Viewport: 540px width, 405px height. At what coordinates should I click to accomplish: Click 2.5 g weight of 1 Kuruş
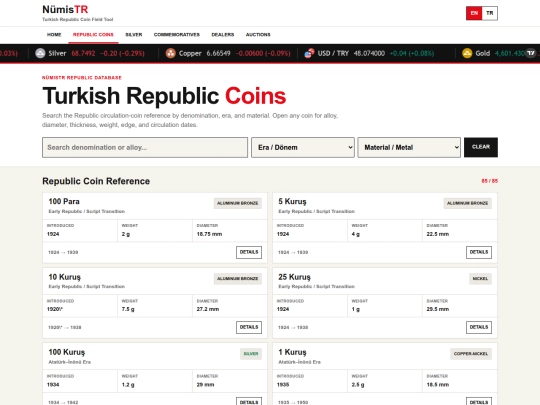(x=358, y=385)
